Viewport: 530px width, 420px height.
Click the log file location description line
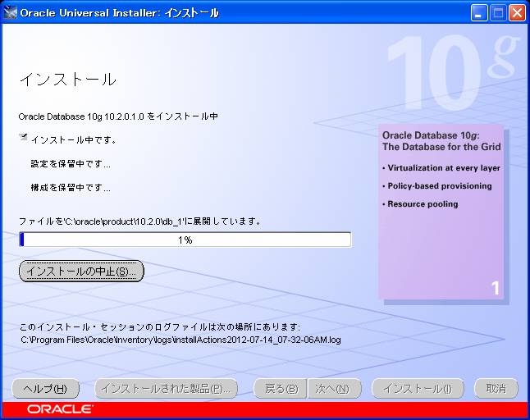pyautogui.click(x=159, y=327)
